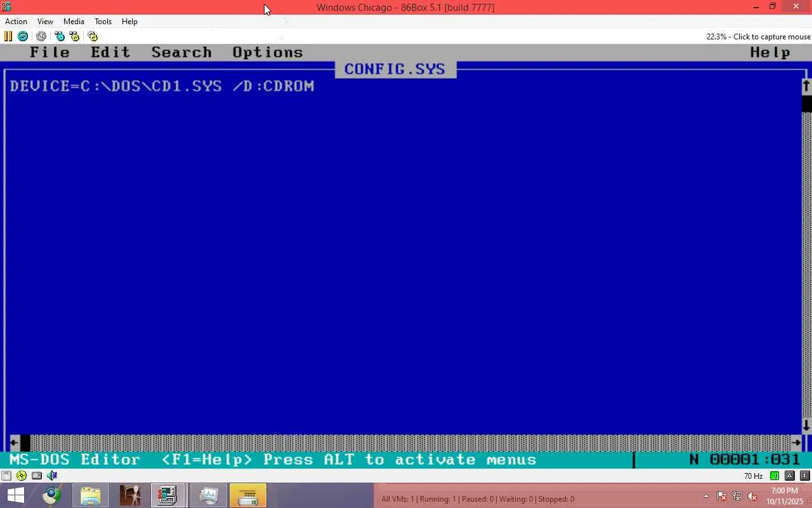Viewport: 812px width, 508px height.
Task: Open the network tray icon
Action: 737,497
